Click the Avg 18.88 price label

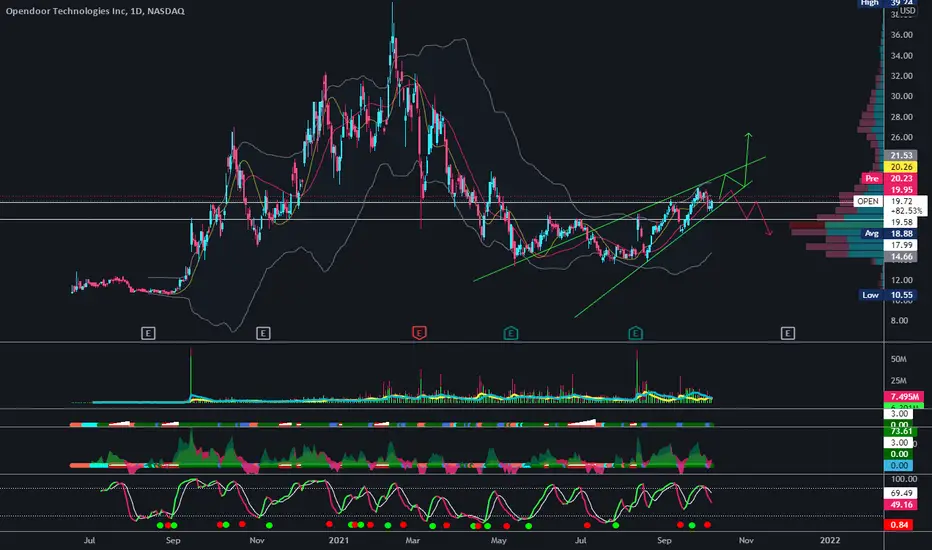tap(888, 234)
